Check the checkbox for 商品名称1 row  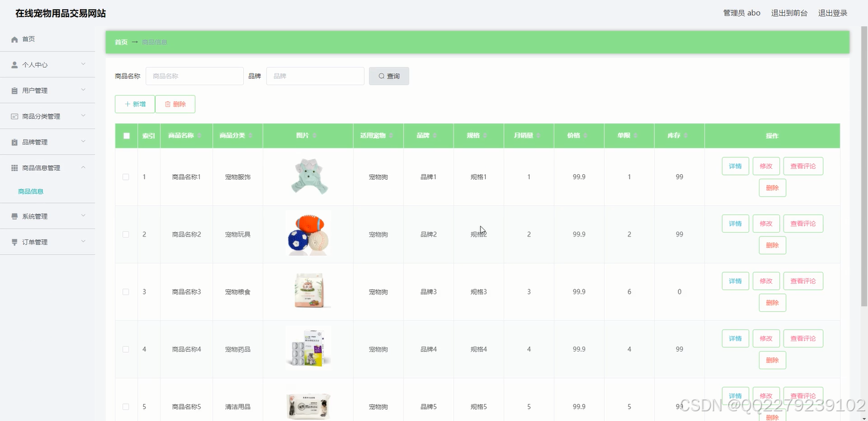click(126, 177)
